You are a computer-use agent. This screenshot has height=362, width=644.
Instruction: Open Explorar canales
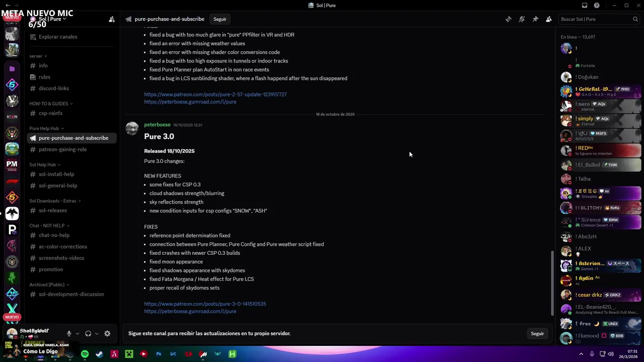click(58, 37)
